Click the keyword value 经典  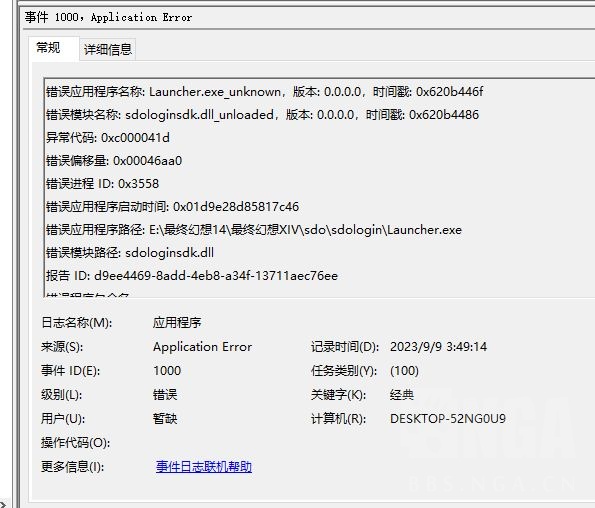pyautogui.click(x=401, y=395)
